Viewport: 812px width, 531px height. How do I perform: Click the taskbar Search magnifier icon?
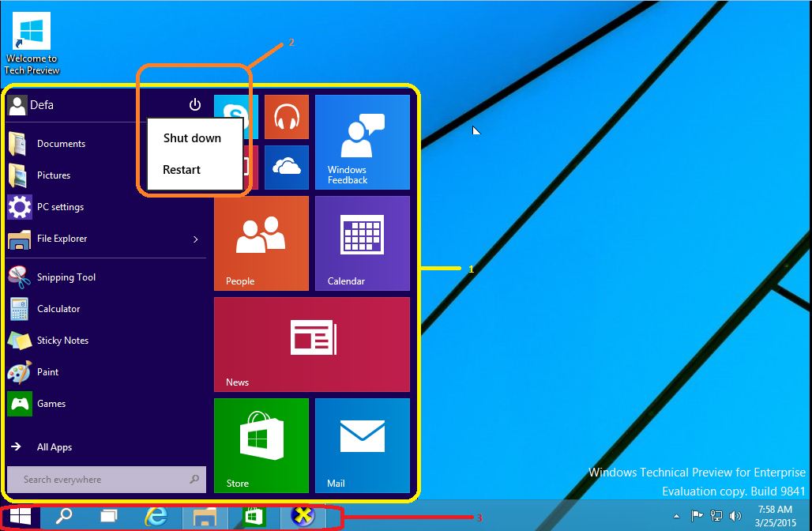tap(63, 517)
